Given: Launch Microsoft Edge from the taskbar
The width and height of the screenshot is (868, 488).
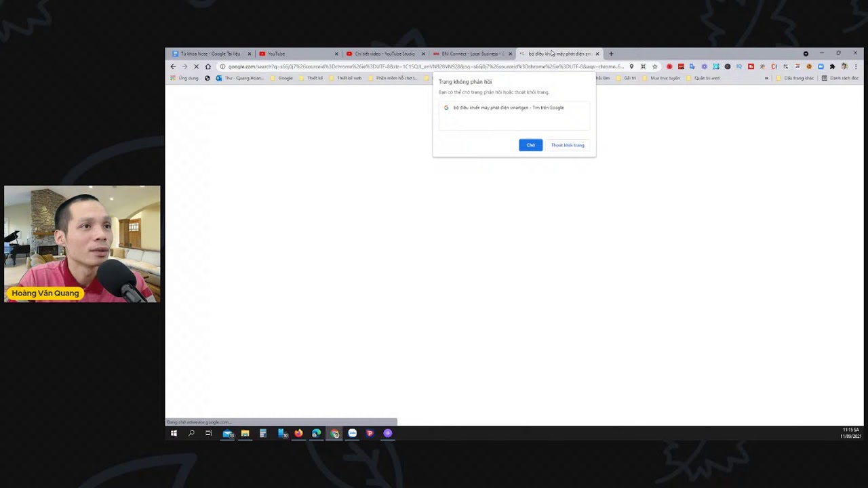Looking at the screenshot, I should [316, 433].
